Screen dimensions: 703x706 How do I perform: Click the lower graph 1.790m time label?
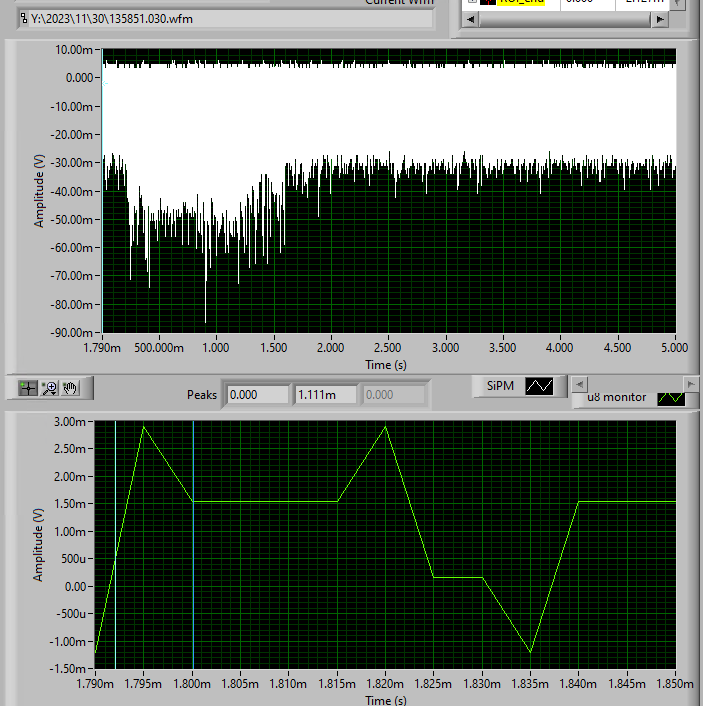pos(95,683)
